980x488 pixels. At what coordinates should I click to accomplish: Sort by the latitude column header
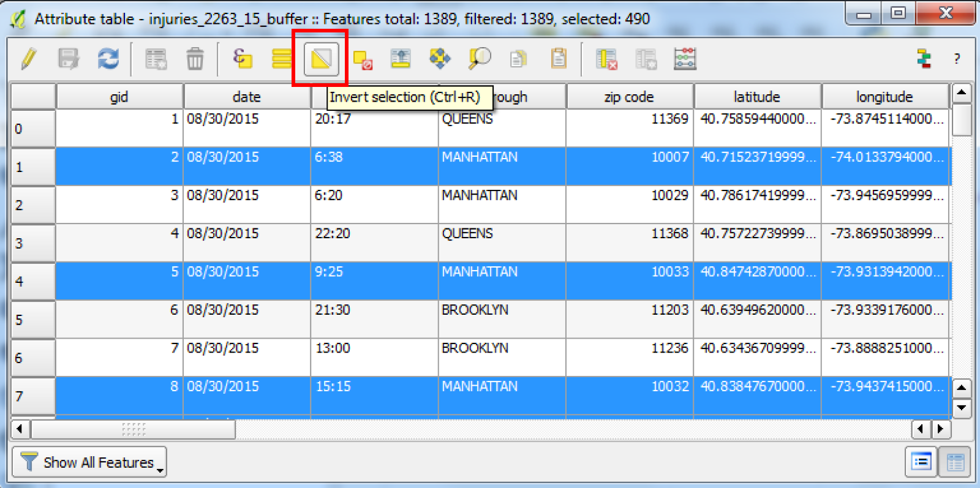[x=756, y=97]
